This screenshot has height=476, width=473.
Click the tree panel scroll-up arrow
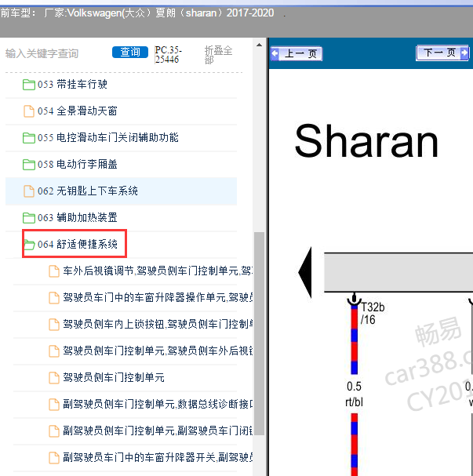pyautogui.click(x=259, y=45)
